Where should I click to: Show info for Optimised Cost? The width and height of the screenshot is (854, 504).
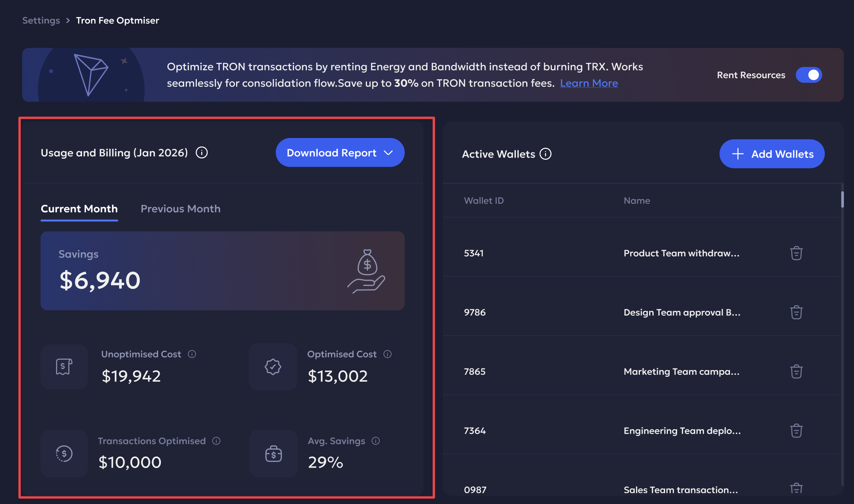pos(387,354)
